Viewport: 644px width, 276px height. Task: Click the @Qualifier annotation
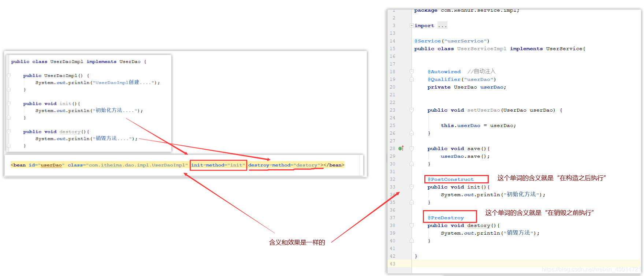[444, 79]
